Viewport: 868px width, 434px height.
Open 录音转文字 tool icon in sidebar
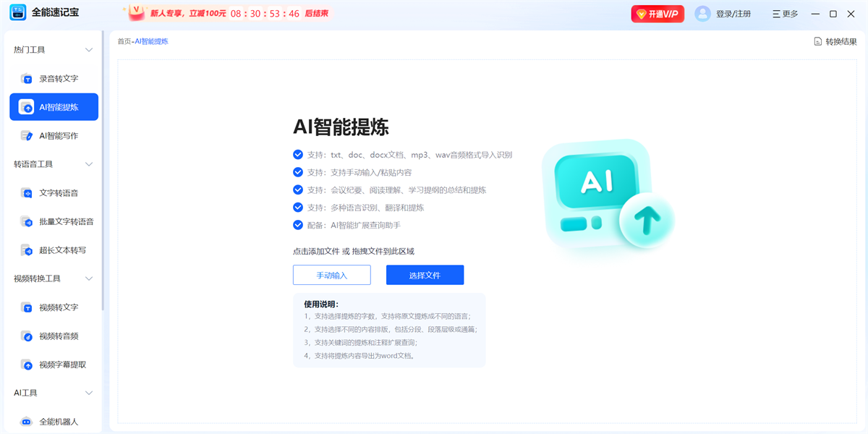pos(27,79)
